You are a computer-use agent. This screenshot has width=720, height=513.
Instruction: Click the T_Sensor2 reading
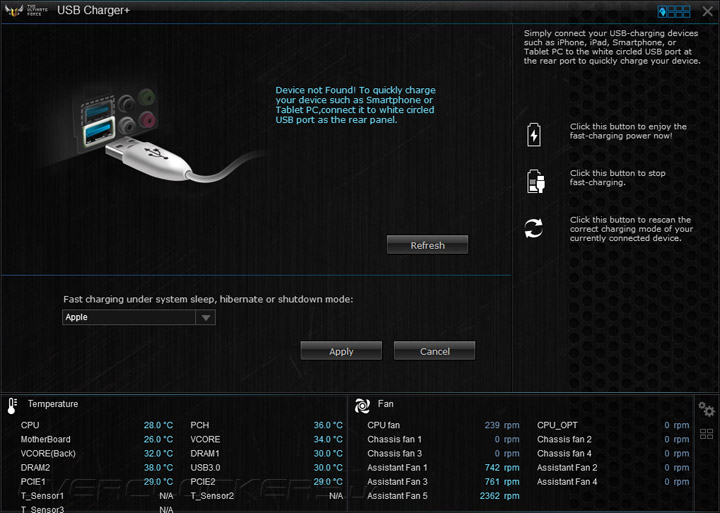(336, 496)
